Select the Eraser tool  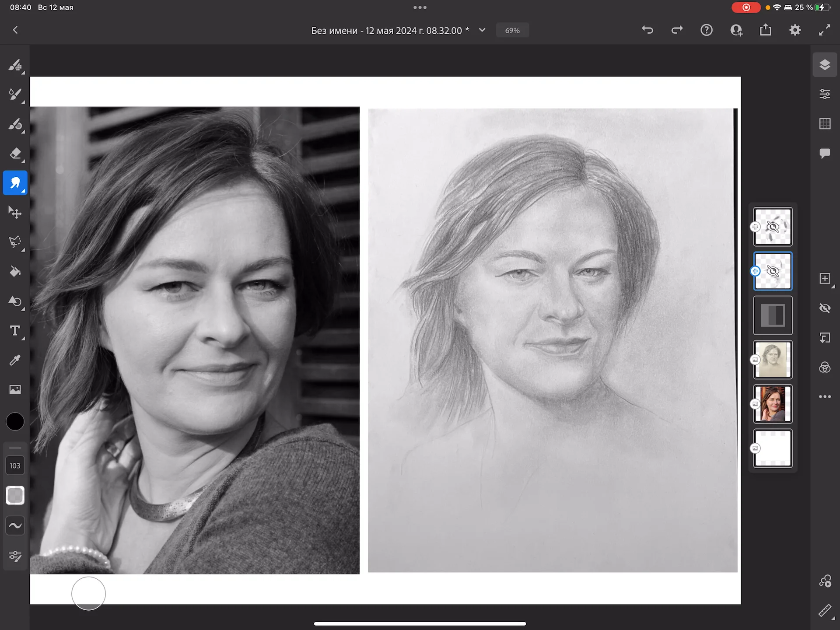point(15,154)
